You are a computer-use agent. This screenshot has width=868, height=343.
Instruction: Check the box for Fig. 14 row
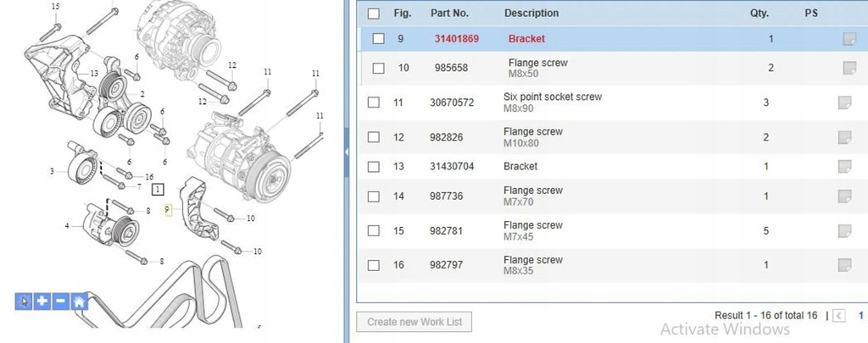374,196
